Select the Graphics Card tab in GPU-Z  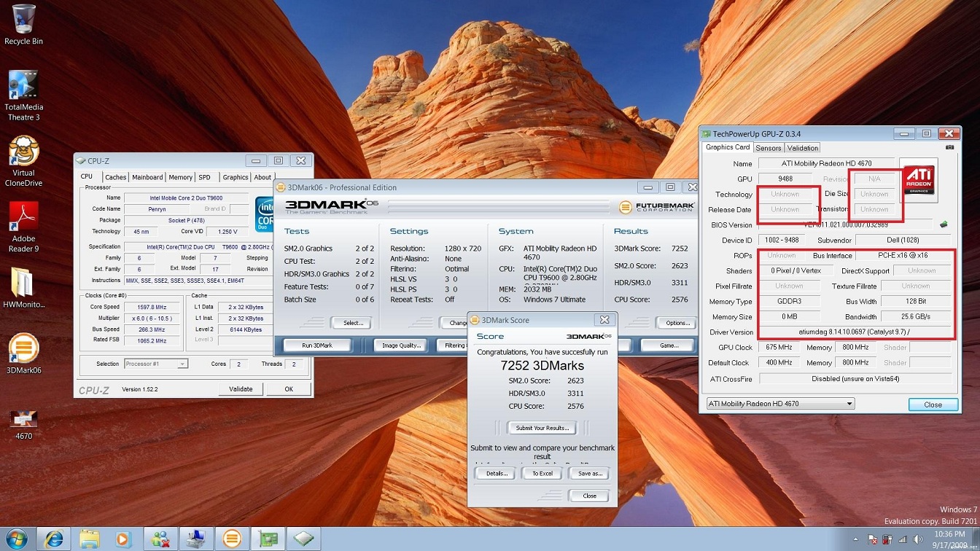coord(728,147)
